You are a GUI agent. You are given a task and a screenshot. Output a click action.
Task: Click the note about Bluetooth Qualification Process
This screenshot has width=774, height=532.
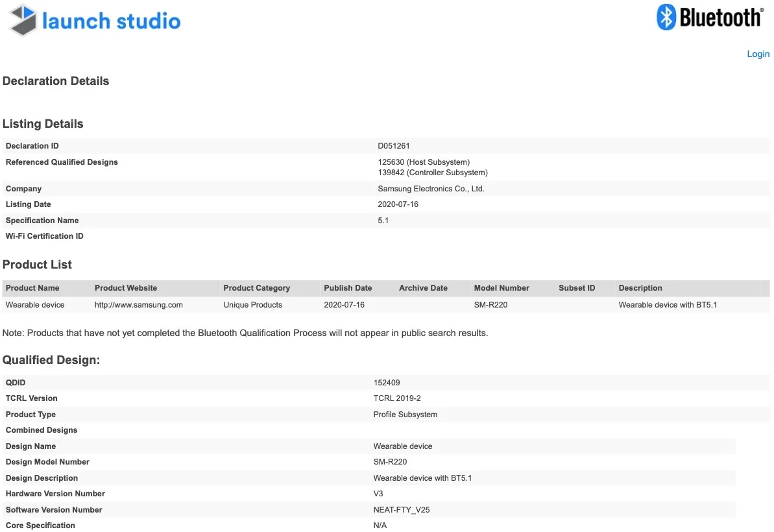245,333
